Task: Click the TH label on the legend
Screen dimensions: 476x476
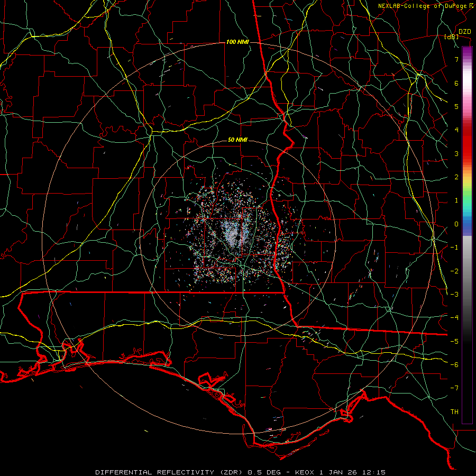Action: click(454, 412)
